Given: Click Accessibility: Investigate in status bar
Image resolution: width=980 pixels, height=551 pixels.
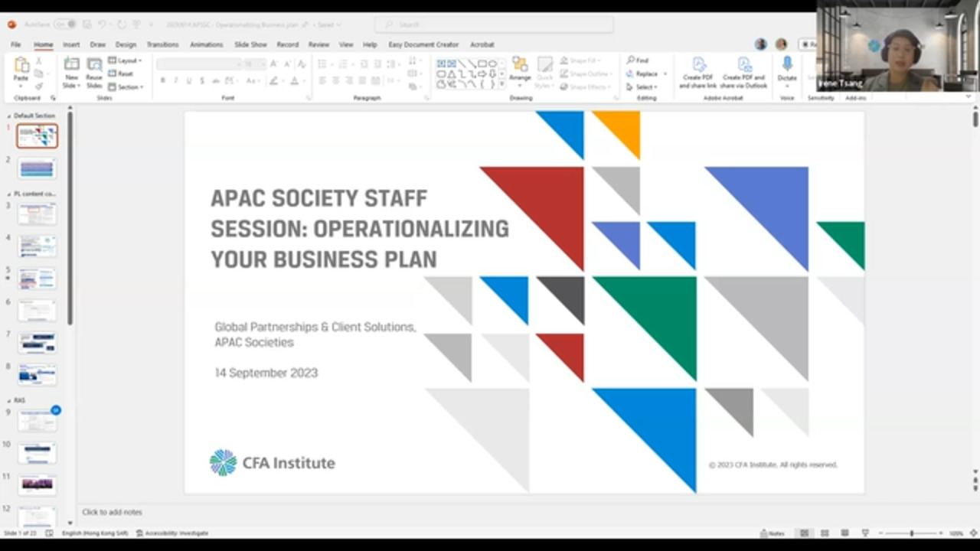Looking at the screenshot, I should pyautogui.click(x=172, y=533).
